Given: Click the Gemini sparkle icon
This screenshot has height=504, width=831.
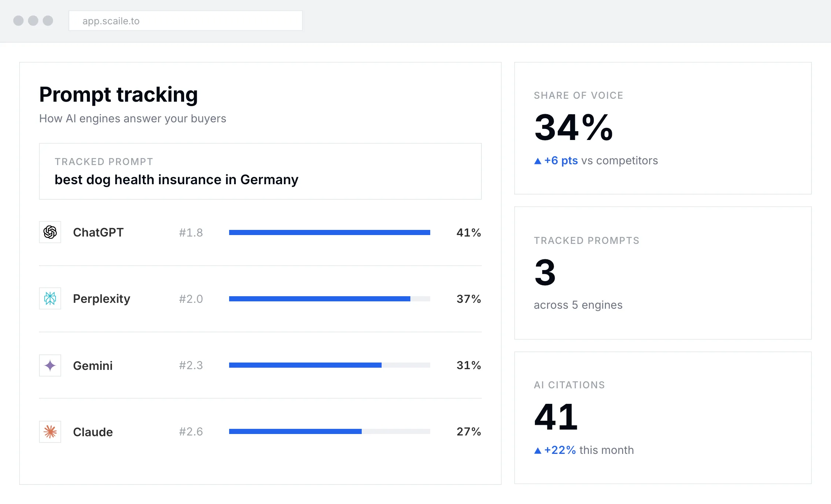Looking at the screenshot, I should [50, 365].
